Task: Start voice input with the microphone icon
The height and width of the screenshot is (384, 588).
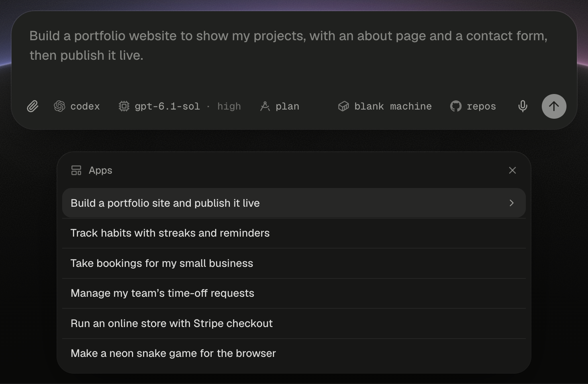Action: tap(523, 106)
